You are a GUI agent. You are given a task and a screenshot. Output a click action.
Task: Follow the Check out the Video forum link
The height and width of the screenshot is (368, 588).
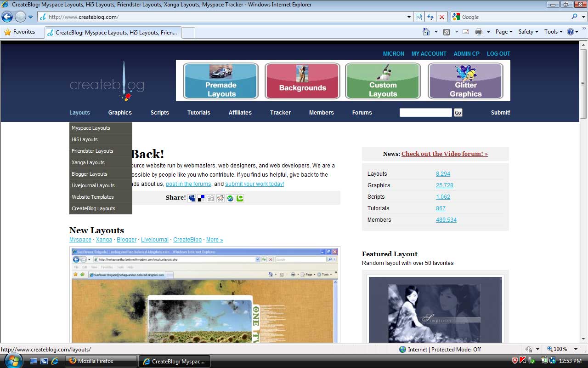coord(445,154)
